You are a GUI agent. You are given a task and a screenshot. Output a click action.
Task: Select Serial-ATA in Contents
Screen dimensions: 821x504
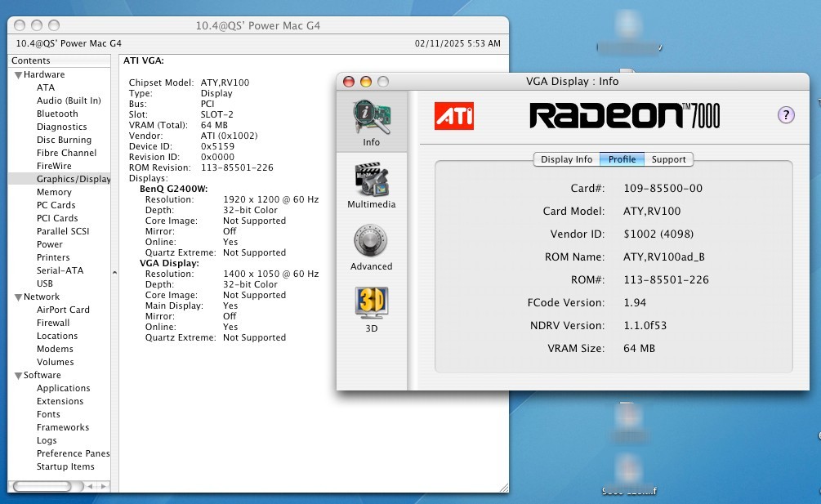[60, 270]
